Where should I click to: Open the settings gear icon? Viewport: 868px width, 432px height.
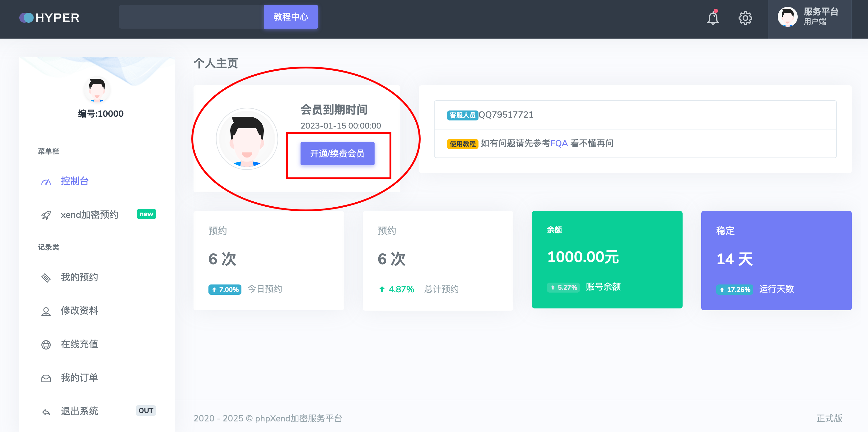[x=745, y=18]
